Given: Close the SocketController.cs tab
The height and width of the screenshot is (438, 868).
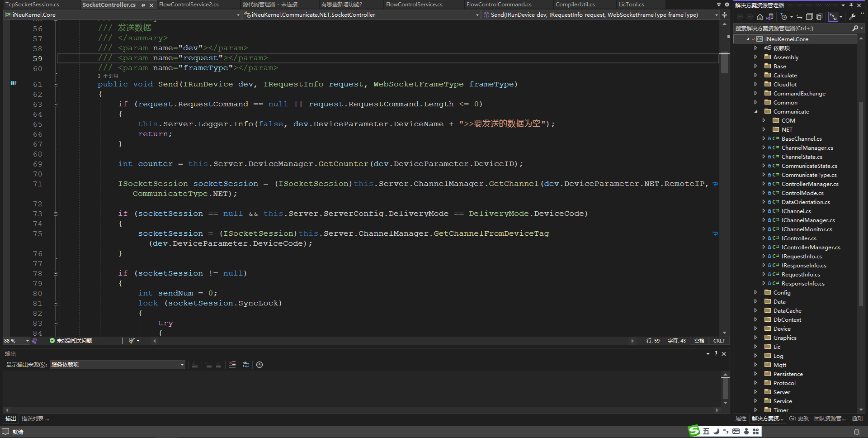Looking at the screenshot, I should [151, 5].
